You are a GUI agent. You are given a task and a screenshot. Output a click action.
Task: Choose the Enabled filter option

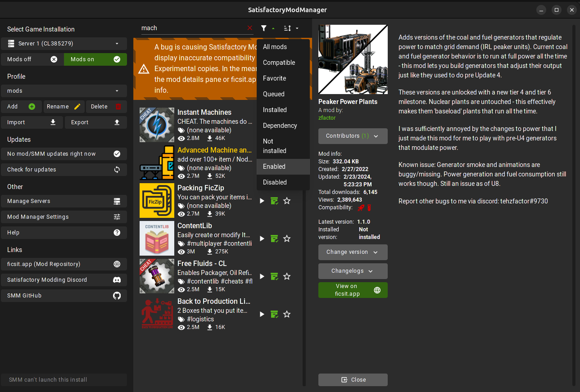coord(283,167)
